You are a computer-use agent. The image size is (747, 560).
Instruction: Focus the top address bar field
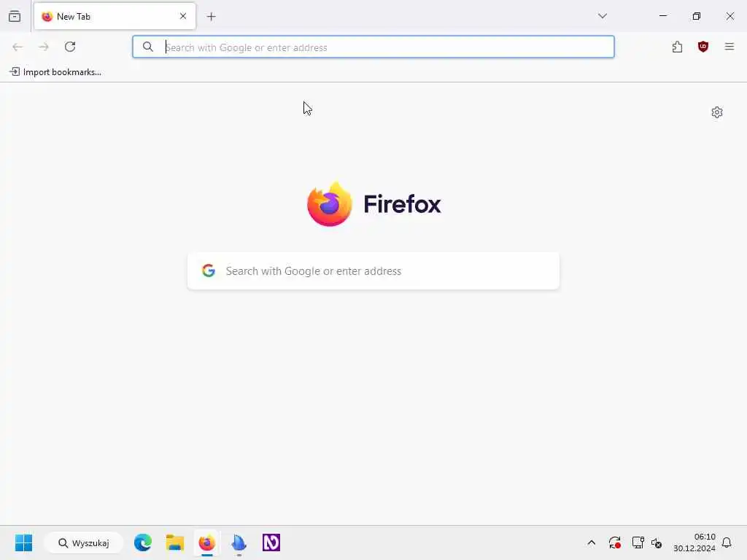click(373, 47)
